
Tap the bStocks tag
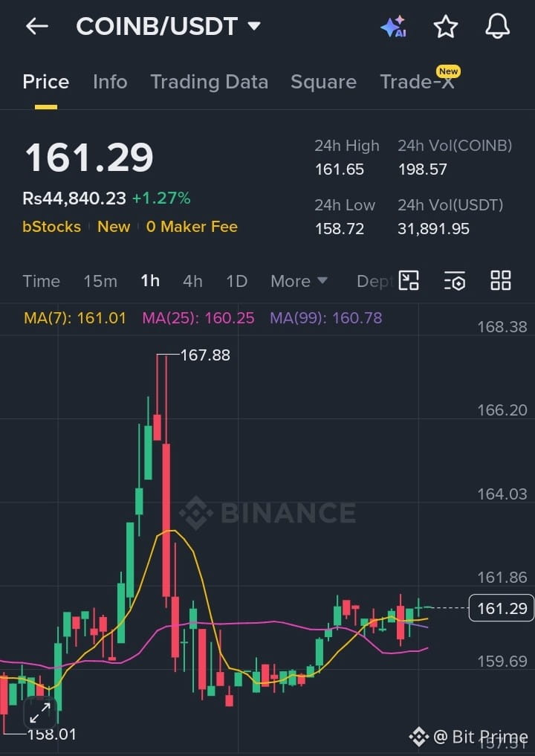pos(51,227)
